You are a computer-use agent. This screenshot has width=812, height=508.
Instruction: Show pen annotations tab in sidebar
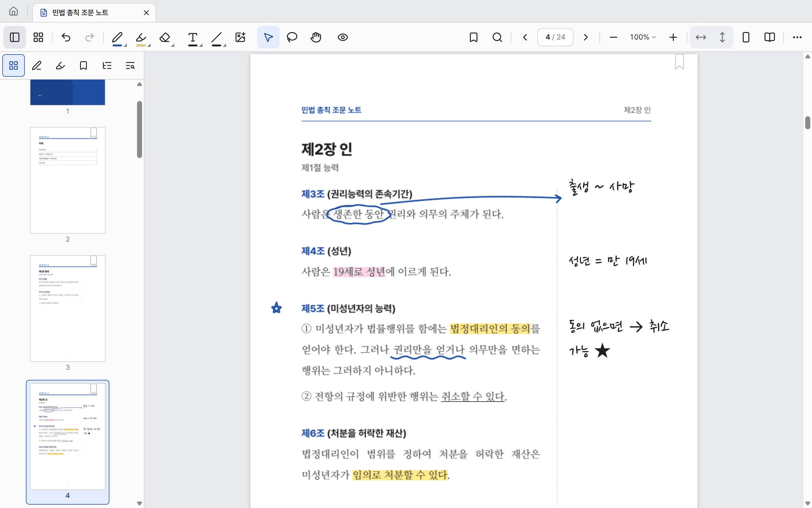[37, 65]
